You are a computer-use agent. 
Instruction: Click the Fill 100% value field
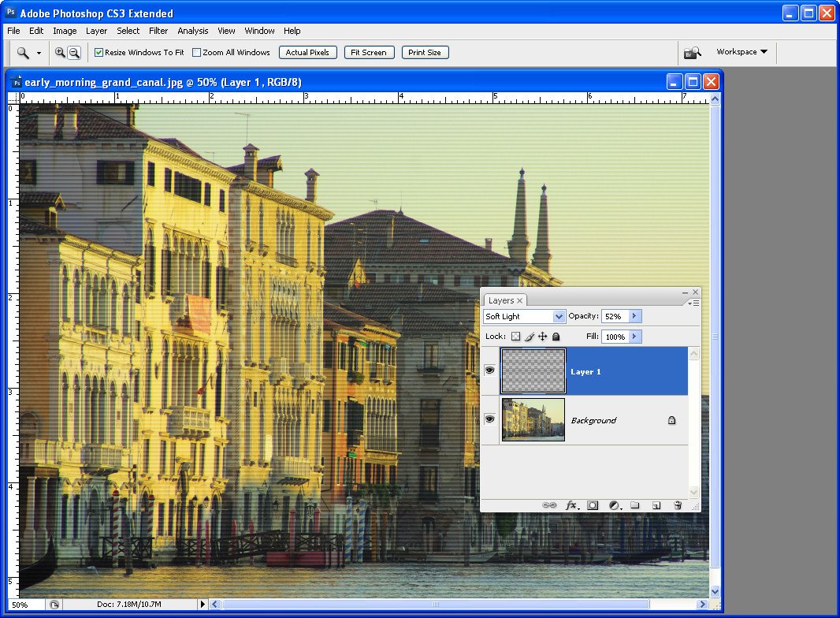click(x=615, y=337)
